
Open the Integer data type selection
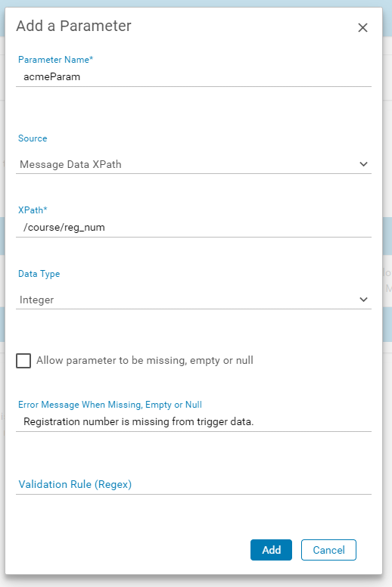tap(194, 300)
